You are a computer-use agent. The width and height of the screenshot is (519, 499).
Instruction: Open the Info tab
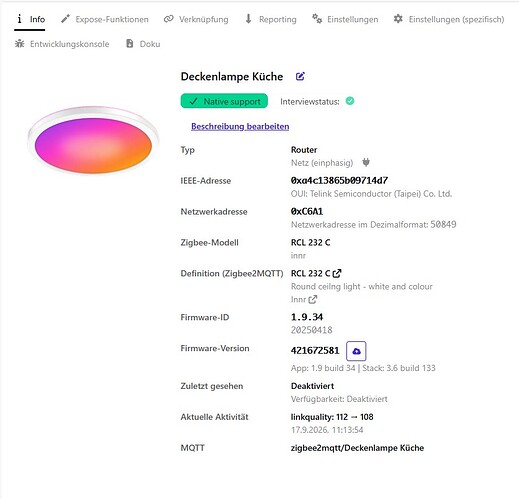[x=30, y=19]
